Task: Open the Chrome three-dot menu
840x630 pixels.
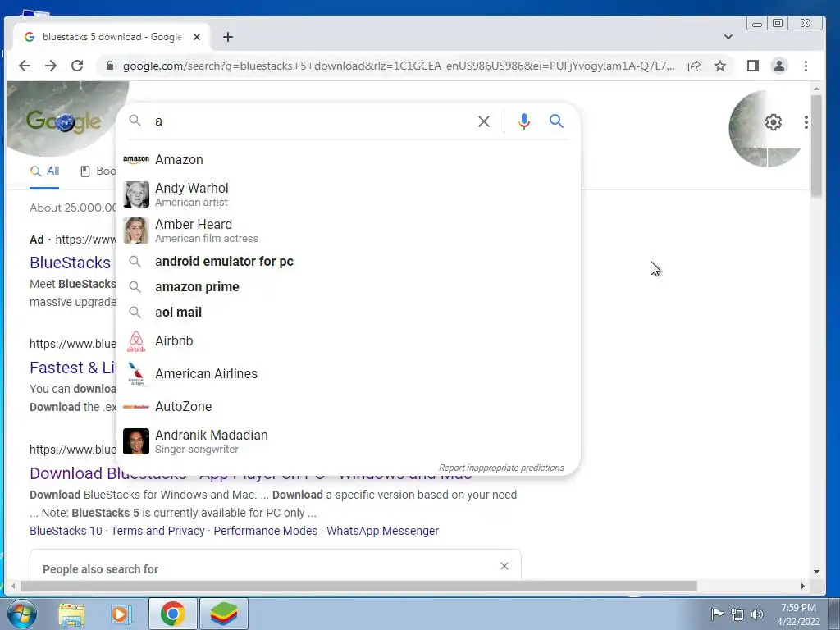Action: [806, 66]
